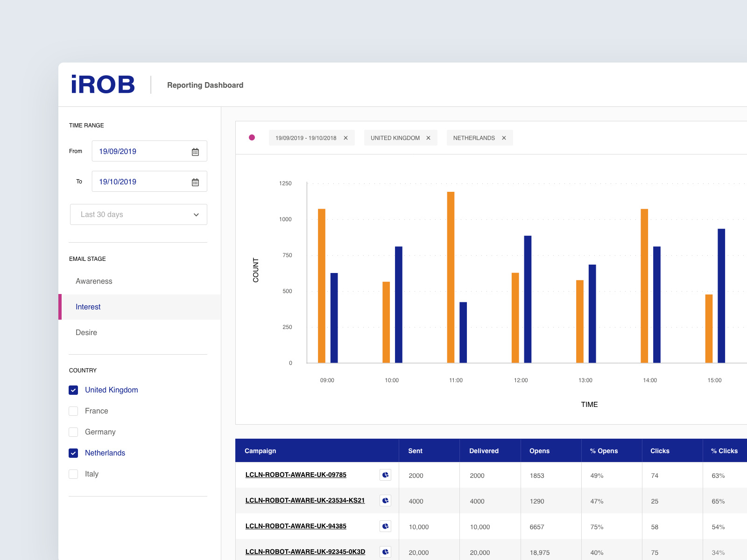
Task: Open the calendar picker for the From date
Action: pyautogui.click(x=196, y=151)
